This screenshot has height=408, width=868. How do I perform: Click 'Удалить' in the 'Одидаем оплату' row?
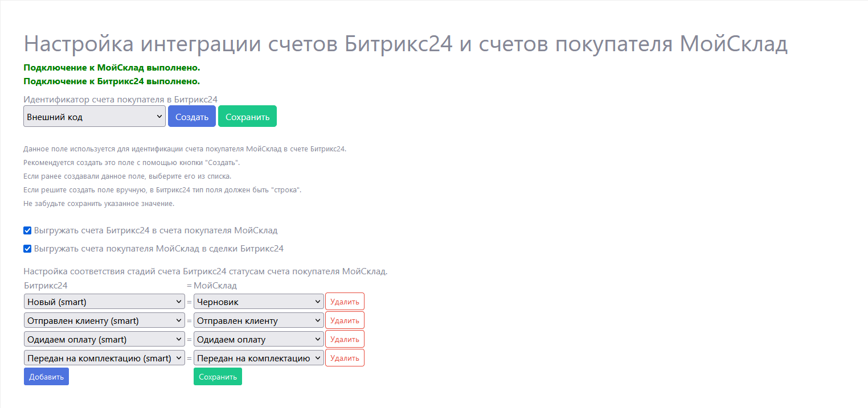[345, 339]
